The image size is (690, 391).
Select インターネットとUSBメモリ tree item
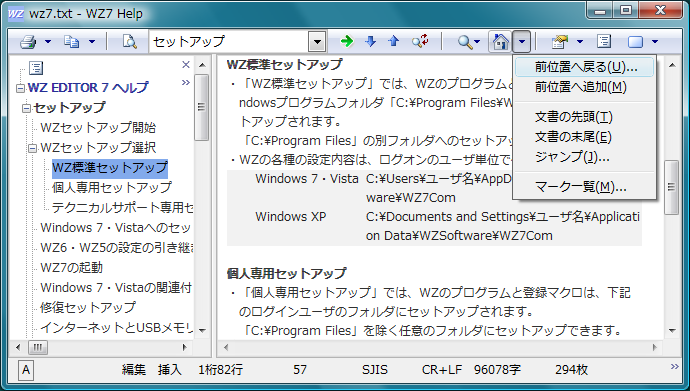coord(117,328)
